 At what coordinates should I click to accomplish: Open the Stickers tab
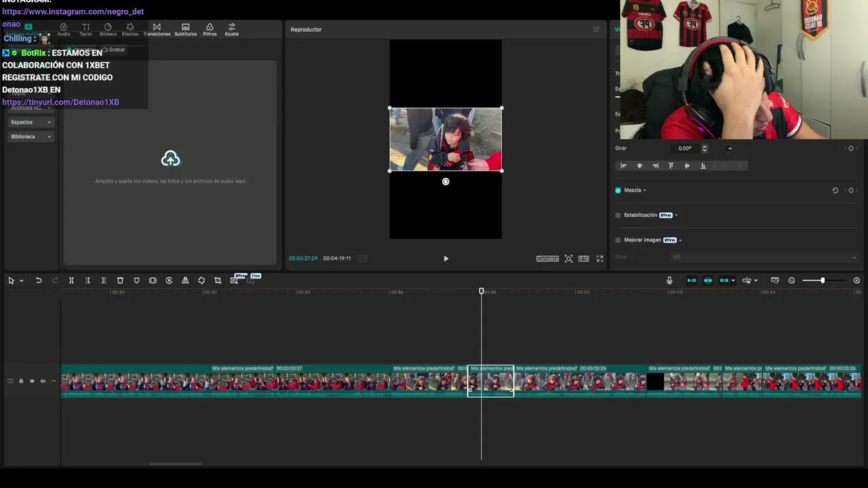108,30
